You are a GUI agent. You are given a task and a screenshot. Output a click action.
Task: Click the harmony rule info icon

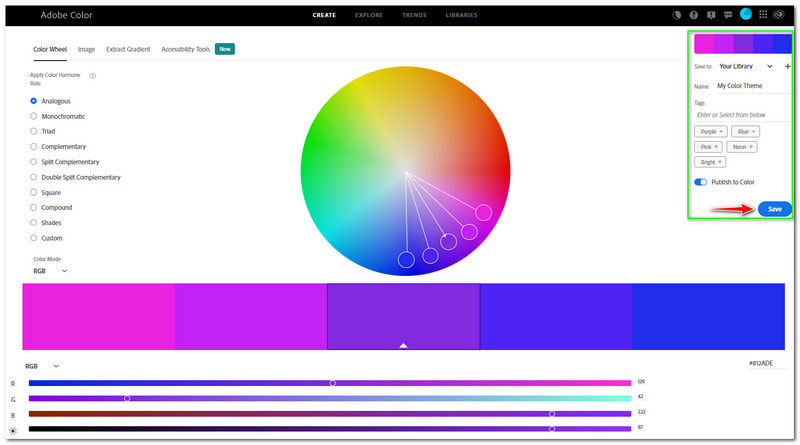pos(92,76)
